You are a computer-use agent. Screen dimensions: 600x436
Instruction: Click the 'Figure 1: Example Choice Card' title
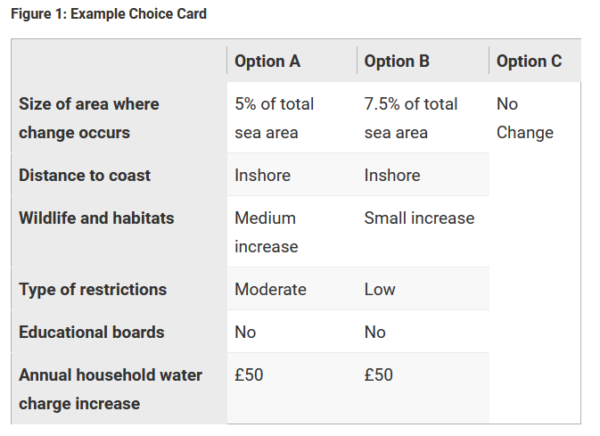(112, 14)
